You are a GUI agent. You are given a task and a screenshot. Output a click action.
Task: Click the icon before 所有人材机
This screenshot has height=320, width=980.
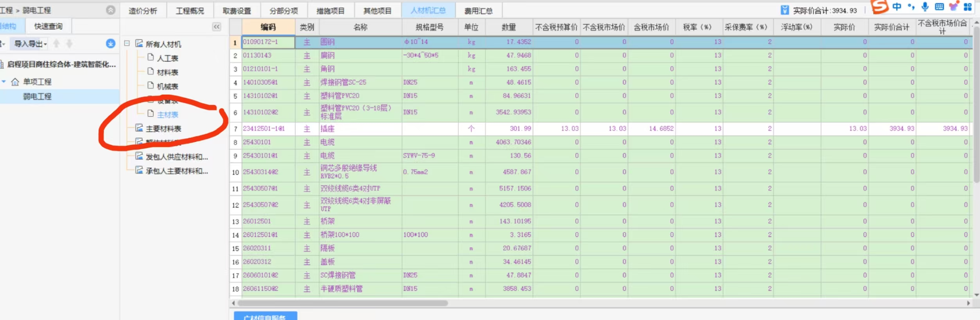pyautogui.click(x=139, y=43)
